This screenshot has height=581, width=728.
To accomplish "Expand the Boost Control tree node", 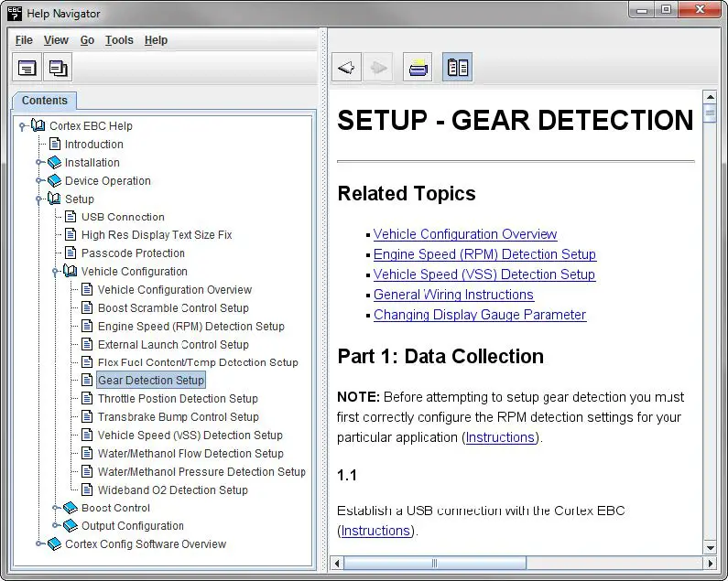I will coord(56,508).
